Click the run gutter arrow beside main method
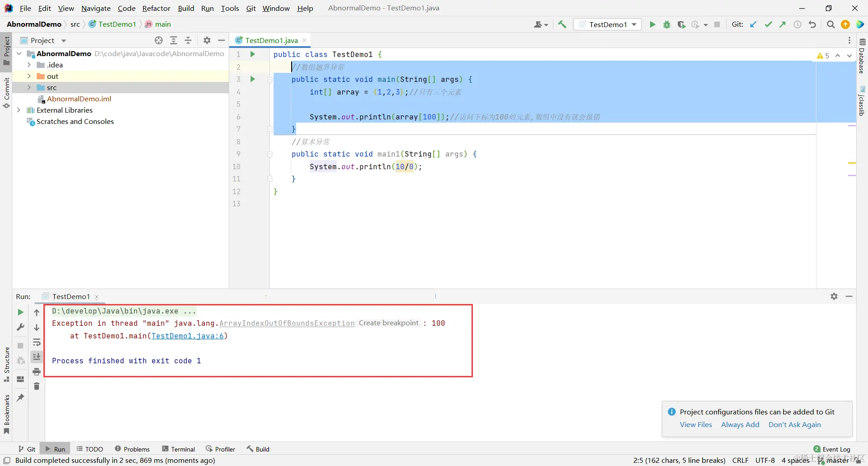Screen dimensions: 868x466 (253, 79)
